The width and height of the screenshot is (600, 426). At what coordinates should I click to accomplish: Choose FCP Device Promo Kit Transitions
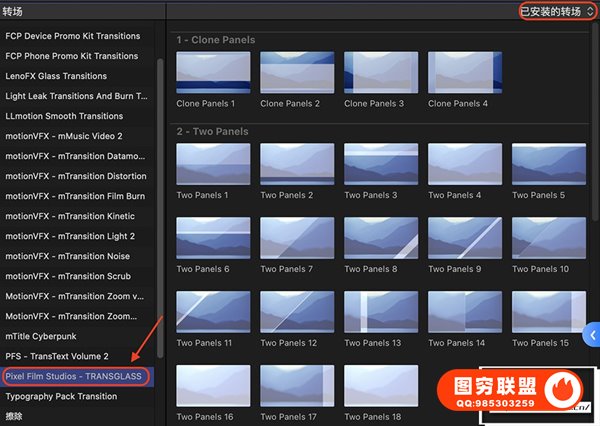coord(72,36)
